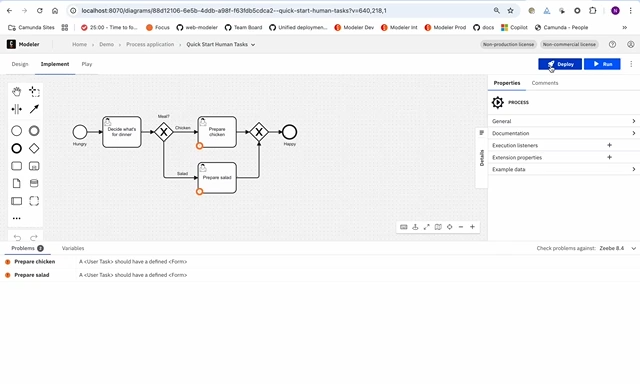Screen dimensions: 640x384
Task: Select the Prepare salad problem row
Action: click(x=320, y=275)
